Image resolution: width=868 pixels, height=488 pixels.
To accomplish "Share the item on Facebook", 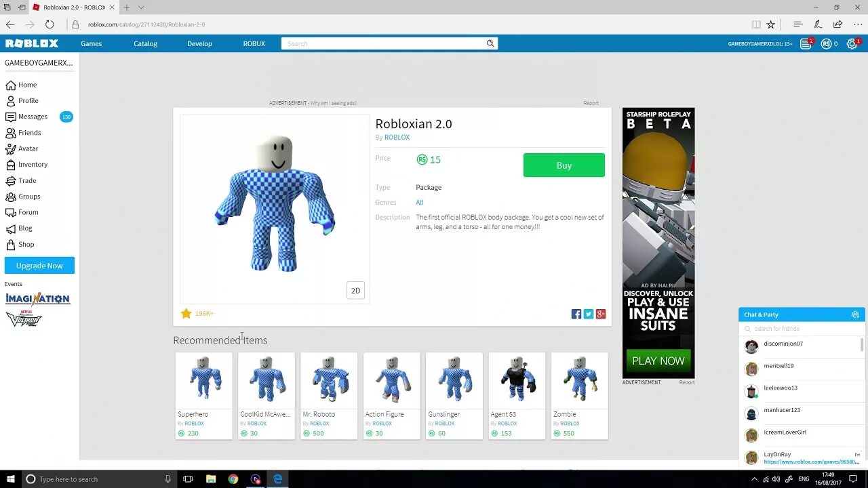I will pos(576,314).
